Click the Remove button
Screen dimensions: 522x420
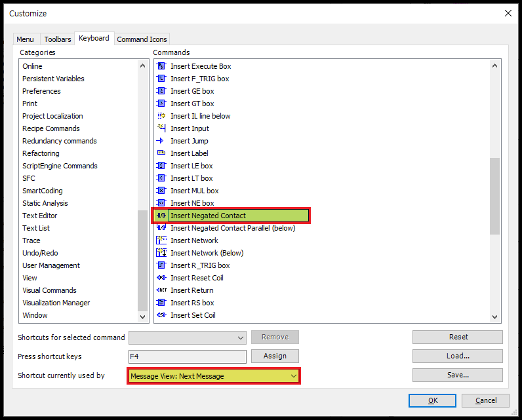275,337
